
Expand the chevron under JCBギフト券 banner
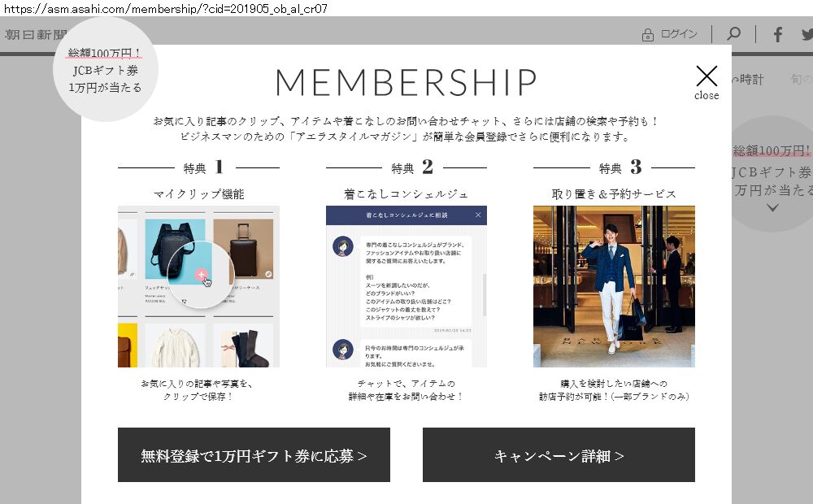[772, 208]
